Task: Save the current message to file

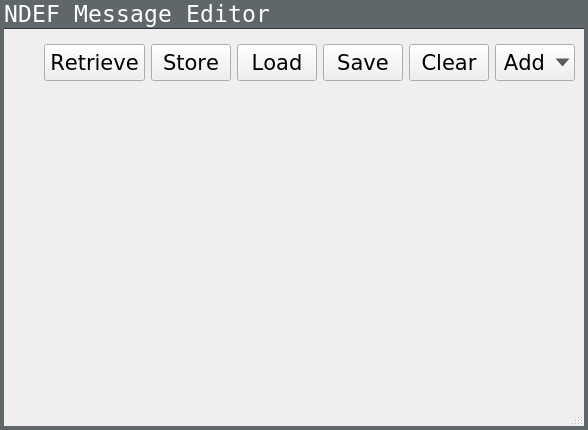Action: coord(363,63)
